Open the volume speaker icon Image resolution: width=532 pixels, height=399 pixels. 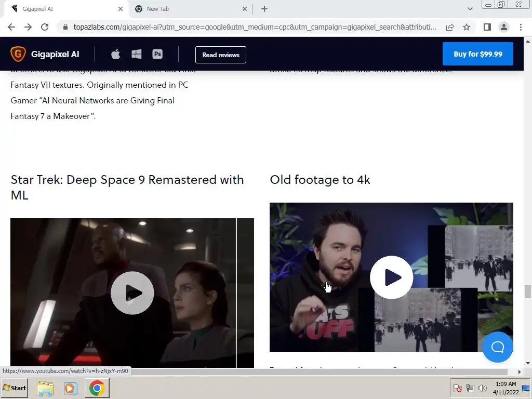[x=482, y=388]
